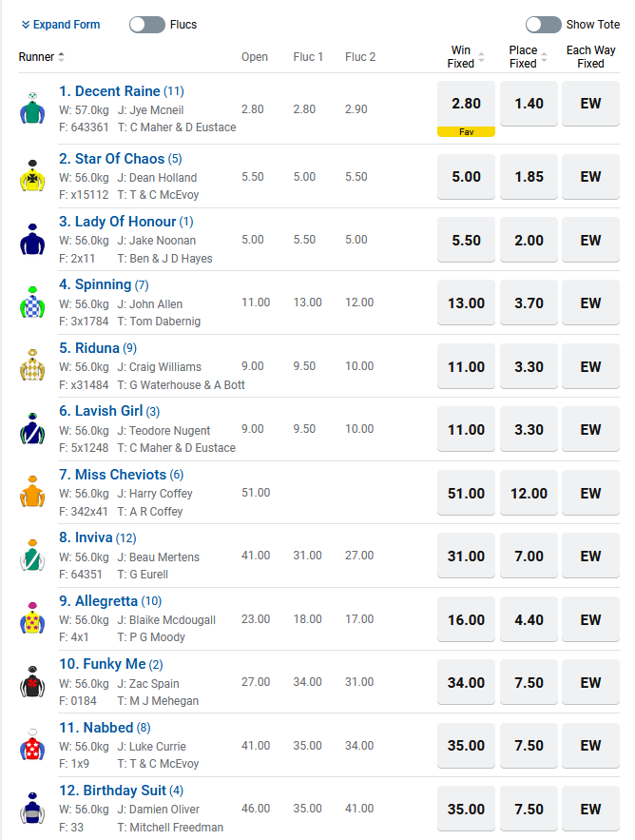Click Birthday Suit jockey silk icon

pos(32,809)
